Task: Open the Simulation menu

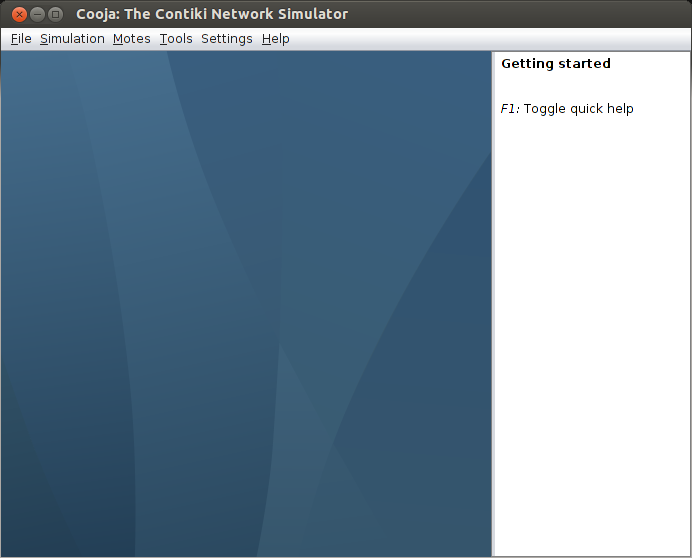Action: 72,39
